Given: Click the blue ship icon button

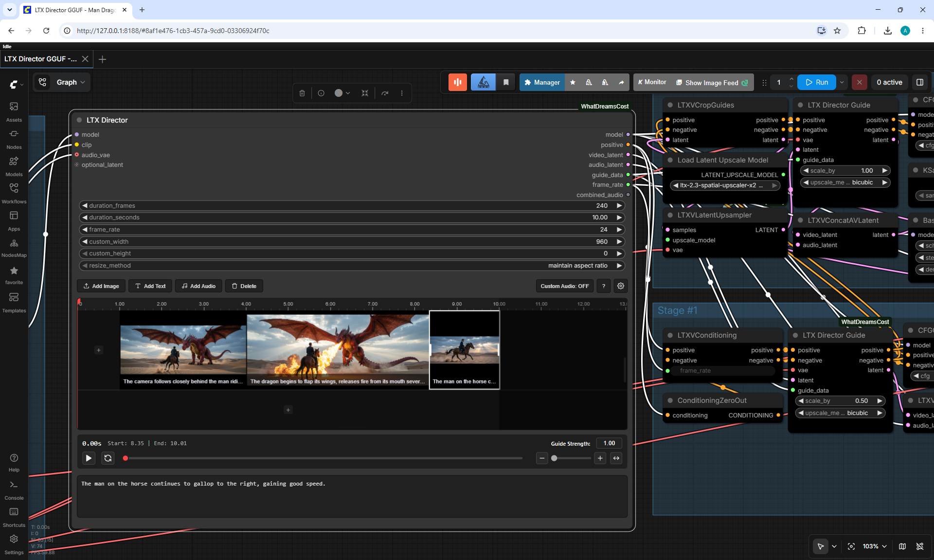Looking at the screenshot, I should tap(483, 82).
